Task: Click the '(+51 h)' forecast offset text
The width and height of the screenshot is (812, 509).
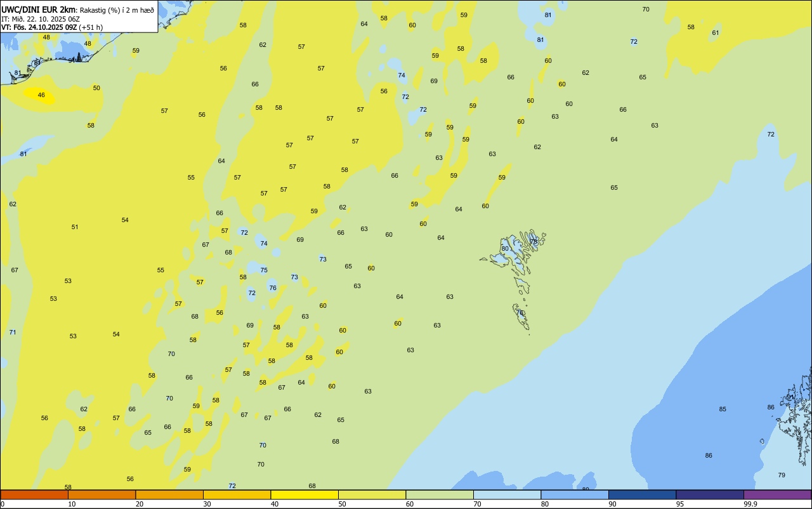Action: (91, 27)
